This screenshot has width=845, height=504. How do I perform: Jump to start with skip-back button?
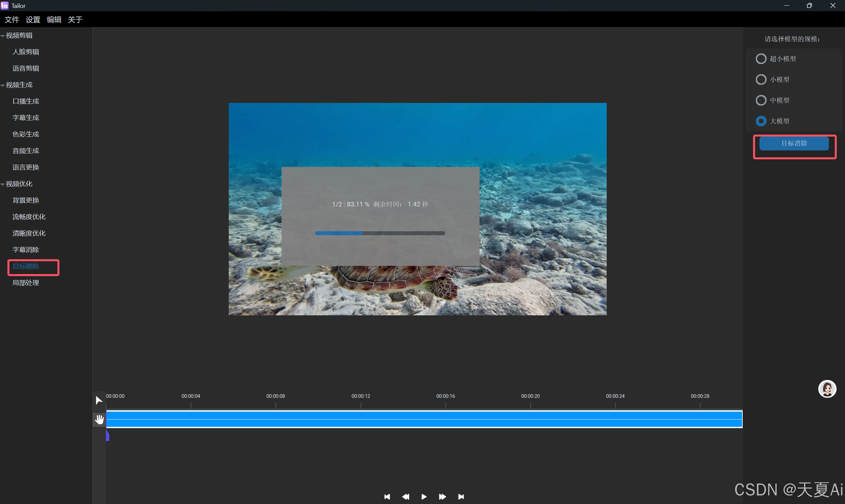(x=387, y=496)
